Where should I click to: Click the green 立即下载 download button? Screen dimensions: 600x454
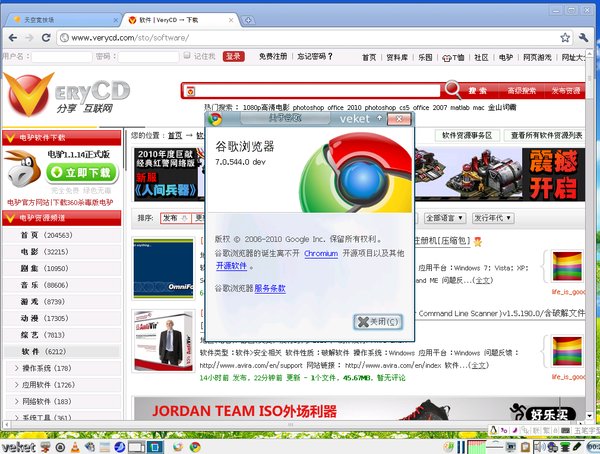click(x=82, y=173)
